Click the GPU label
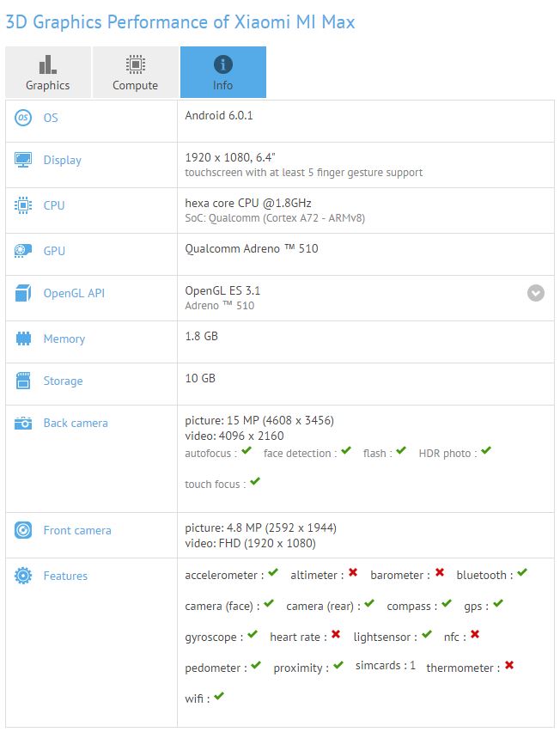560x732 pixels. [54, 251]
